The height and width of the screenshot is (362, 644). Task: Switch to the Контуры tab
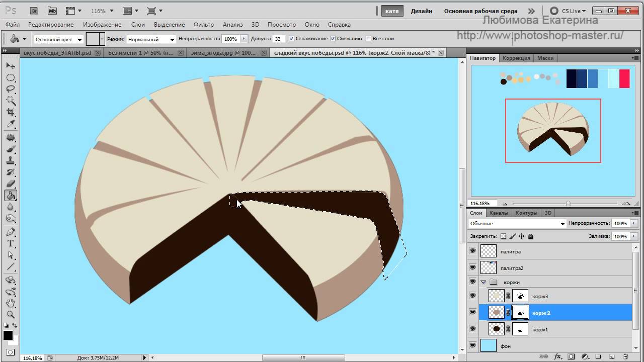527,213
